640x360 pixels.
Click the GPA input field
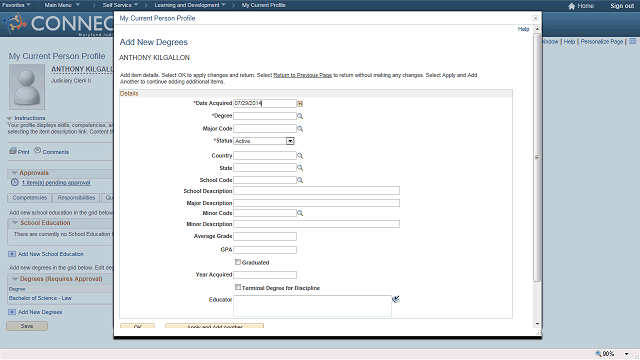(264, 250)
